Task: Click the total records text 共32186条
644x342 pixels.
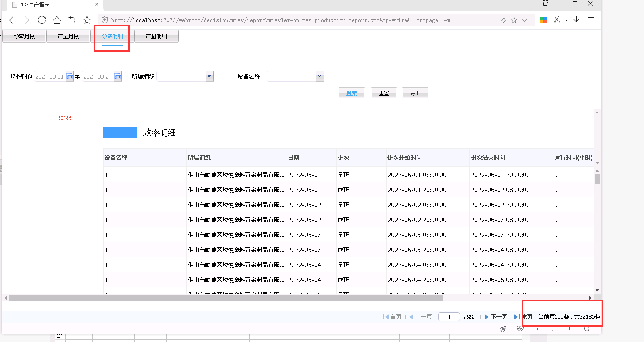Action: [x=587, y=317]
